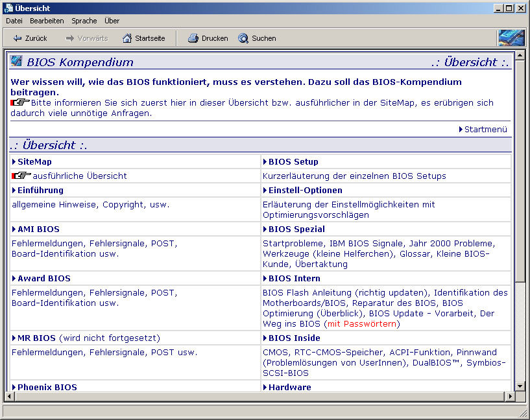
Task: Maximize the Übersicht window
Action: [509, 8]
